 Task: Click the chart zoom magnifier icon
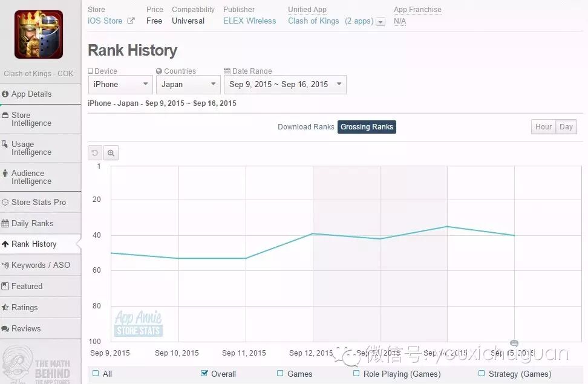click(x=111, y=153)
